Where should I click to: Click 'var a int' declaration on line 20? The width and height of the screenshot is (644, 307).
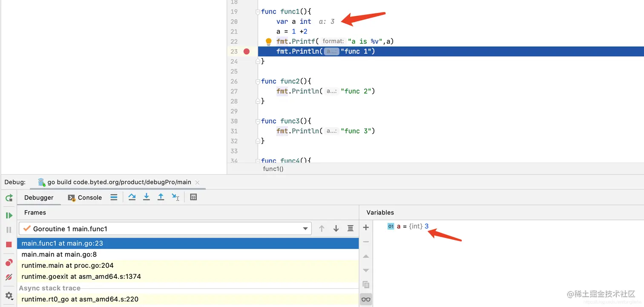[x=293, y=21]
